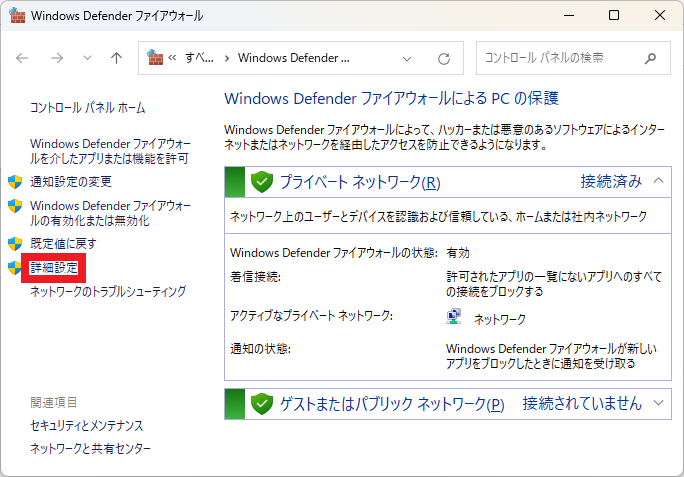This screenshot has height=477, width=684.
Task: Click the Windows Defender ... breadcrumb segment
Action: point(294,58)
